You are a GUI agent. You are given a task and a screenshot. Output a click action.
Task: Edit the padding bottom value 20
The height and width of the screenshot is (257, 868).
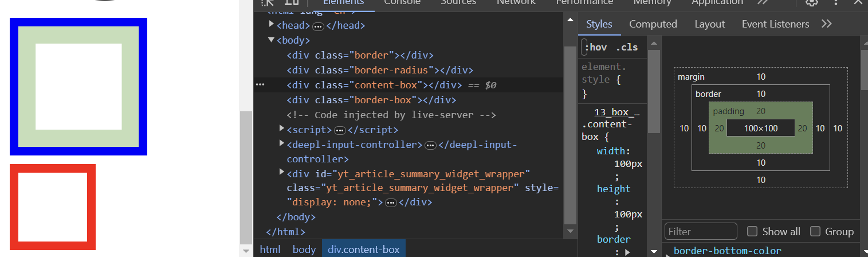pos(761,146)
